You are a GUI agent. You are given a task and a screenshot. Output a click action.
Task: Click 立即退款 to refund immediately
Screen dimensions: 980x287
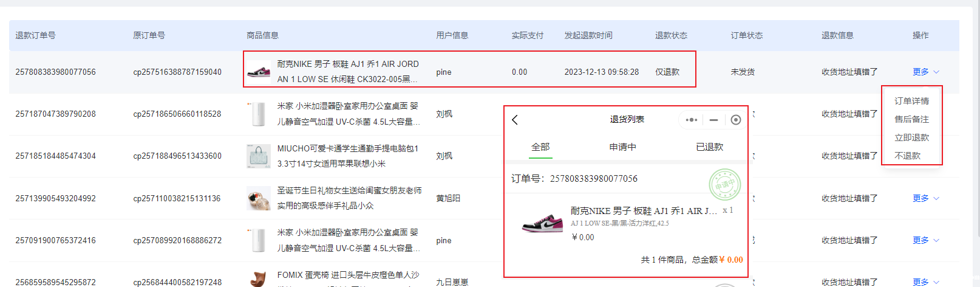(911, 137)
